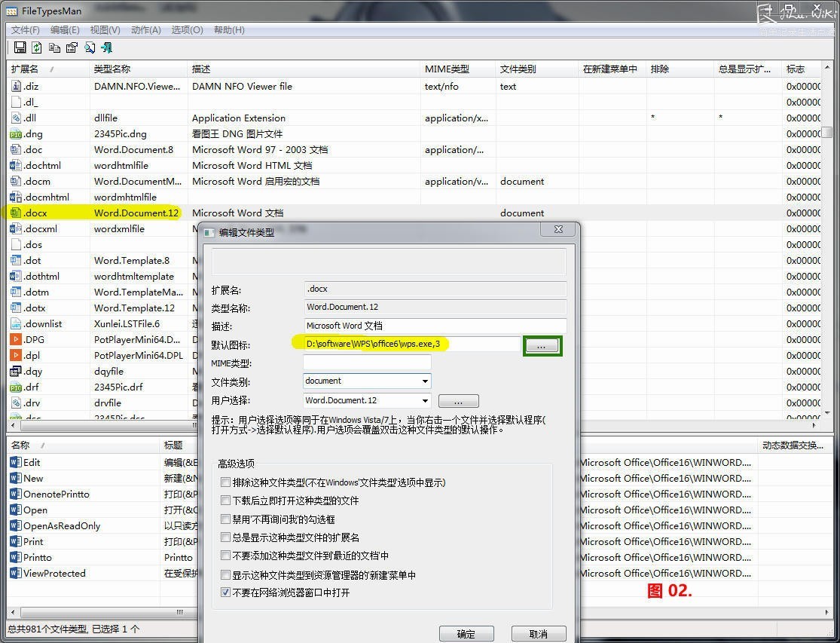Select the dqyfile type name cell
The width and height of the screenshot is (840, 643).
pos(108,372)
